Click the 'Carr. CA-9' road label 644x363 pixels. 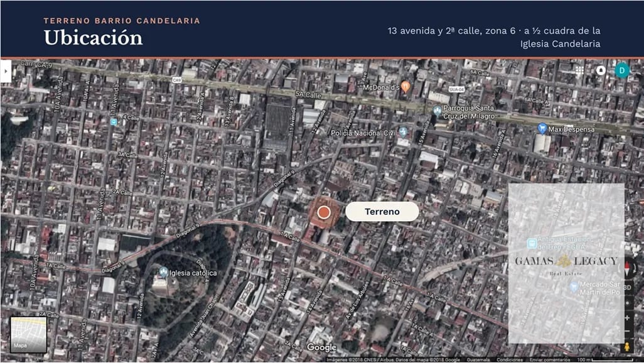tap(36, 65)
